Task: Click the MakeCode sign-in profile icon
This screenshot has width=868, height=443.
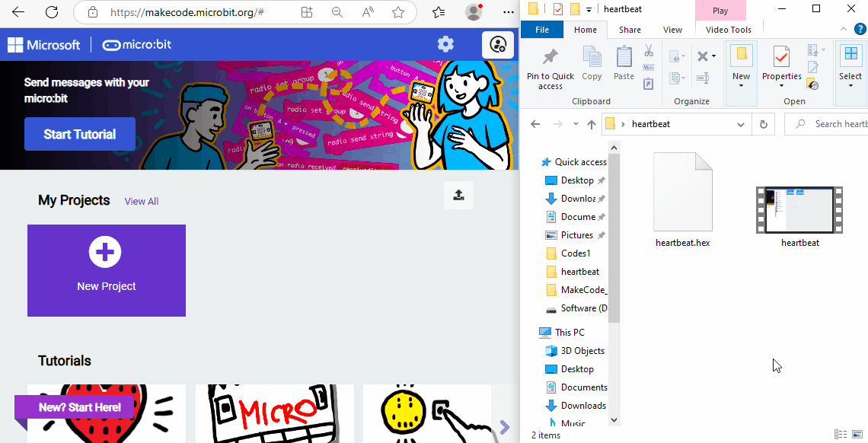Action: tap(498, 44)
